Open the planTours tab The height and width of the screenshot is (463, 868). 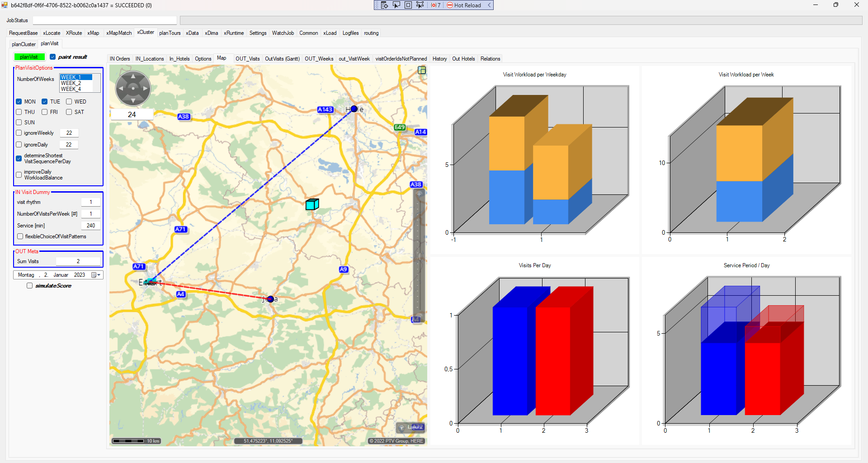click(170, 33)
